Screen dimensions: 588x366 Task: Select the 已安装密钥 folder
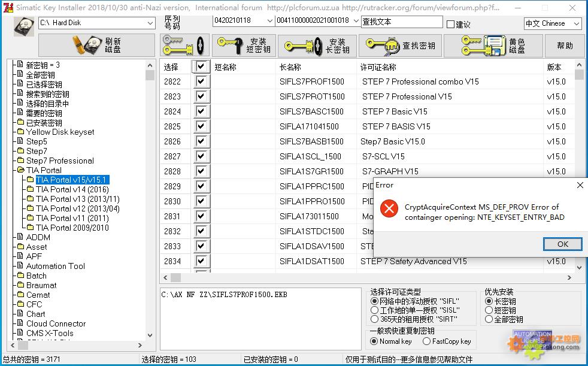tap(44, 123)
